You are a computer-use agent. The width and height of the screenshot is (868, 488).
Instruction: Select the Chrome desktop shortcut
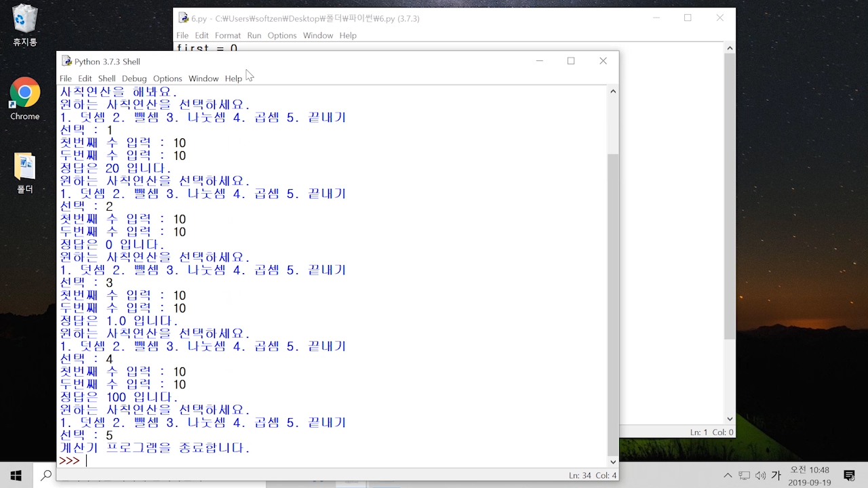point(25,99)
